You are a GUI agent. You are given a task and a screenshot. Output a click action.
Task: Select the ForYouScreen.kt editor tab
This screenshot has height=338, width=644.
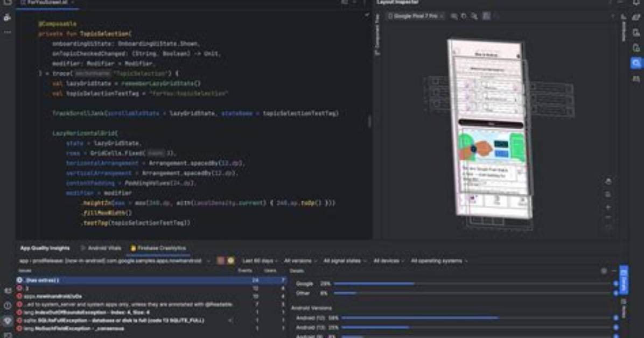[47, 2]
